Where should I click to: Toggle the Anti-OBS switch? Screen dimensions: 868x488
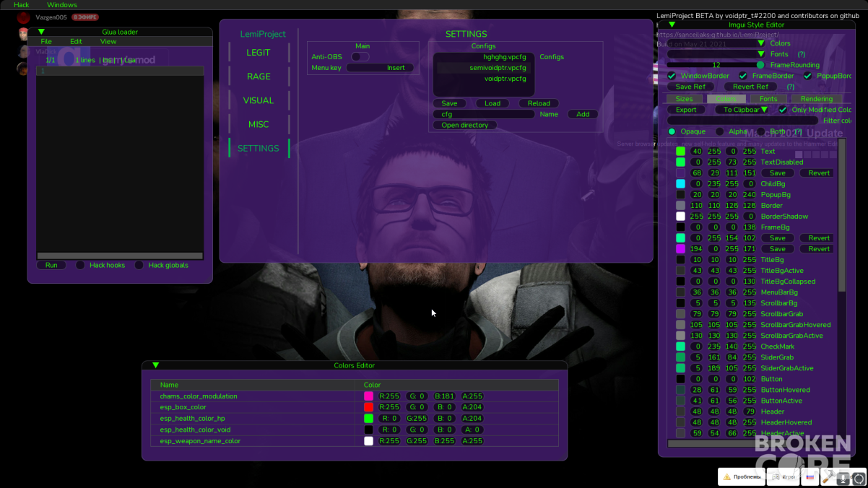360,57
